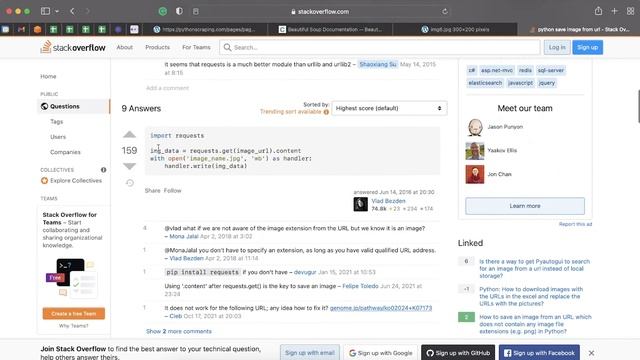Open Shaoxiang Su user link
This screenshot has width=640, height=360.
378,64
